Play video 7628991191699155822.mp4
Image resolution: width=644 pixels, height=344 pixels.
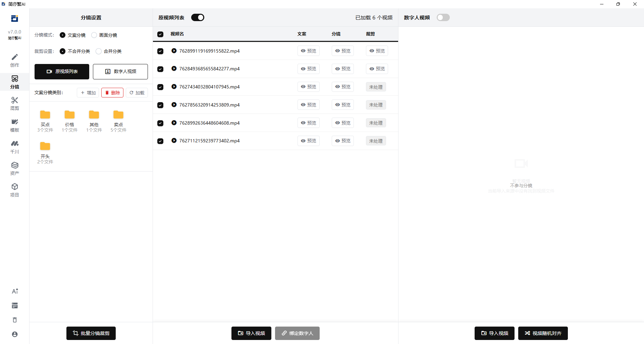click(174, 51)
